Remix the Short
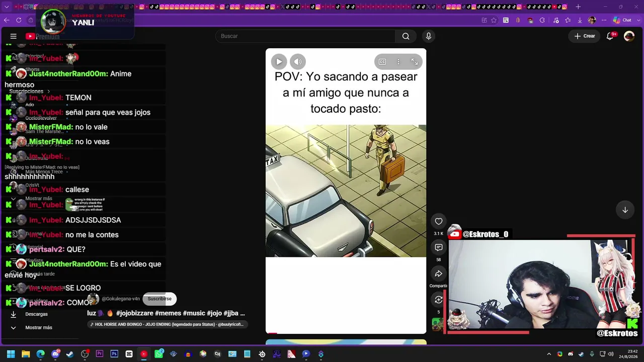644x362 pixels. click(x=439, y=300)
